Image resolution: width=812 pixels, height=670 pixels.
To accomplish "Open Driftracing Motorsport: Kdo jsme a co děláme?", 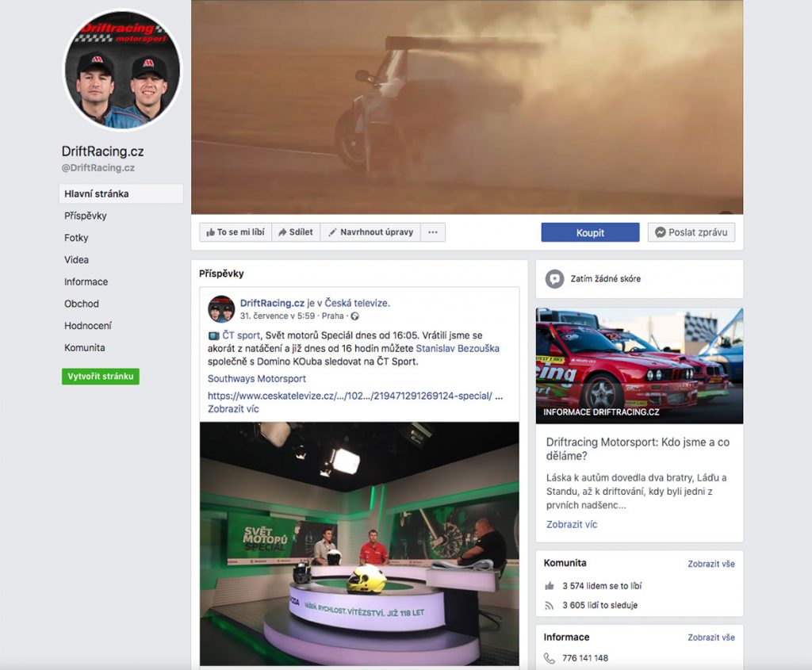I will point(638,449).
